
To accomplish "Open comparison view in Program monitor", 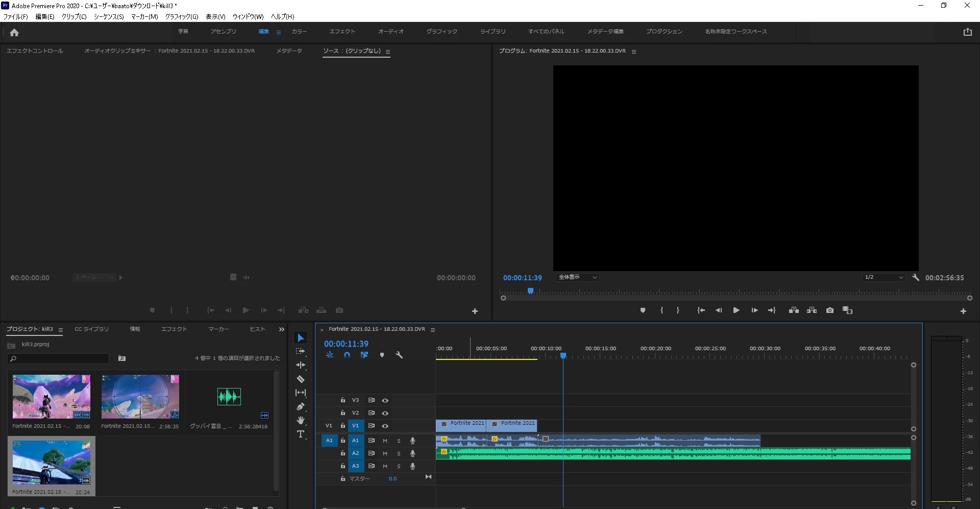I will coord(847,310).
